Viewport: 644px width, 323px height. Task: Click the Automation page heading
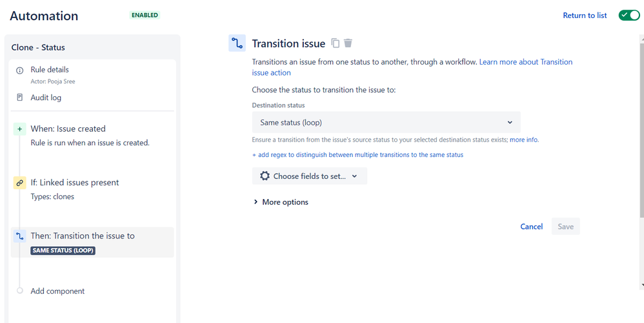click(44, 16)
